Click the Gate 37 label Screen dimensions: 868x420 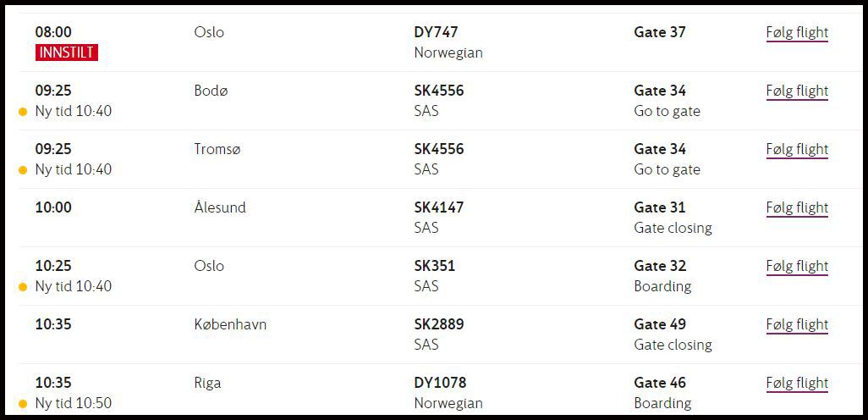[660, 33]
